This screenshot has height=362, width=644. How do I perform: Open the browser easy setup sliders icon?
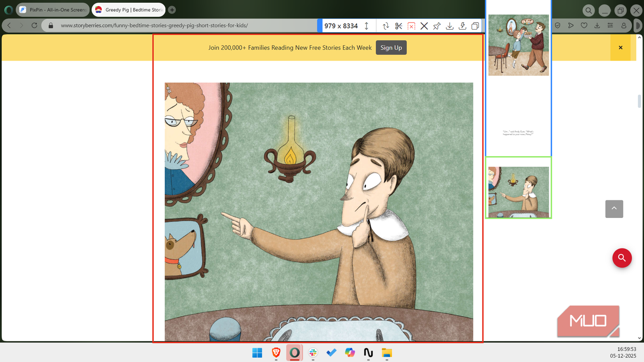[x=610, y=25]
